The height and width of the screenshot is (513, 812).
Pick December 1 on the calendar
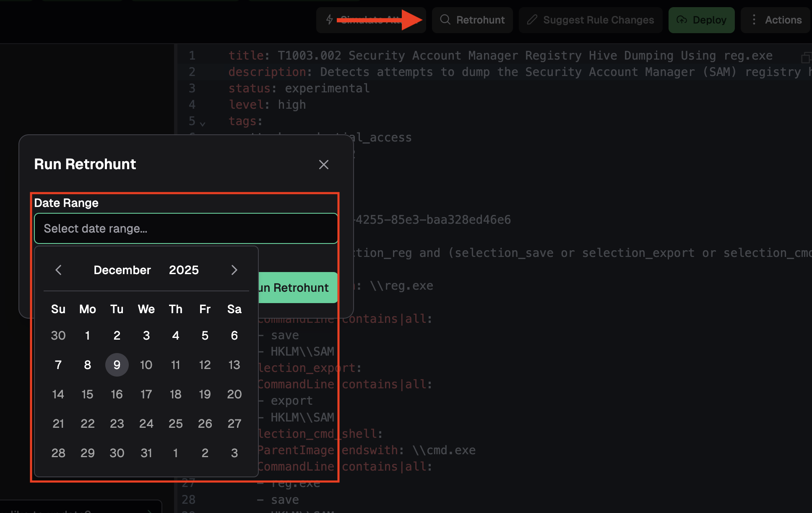coord(87,335)
